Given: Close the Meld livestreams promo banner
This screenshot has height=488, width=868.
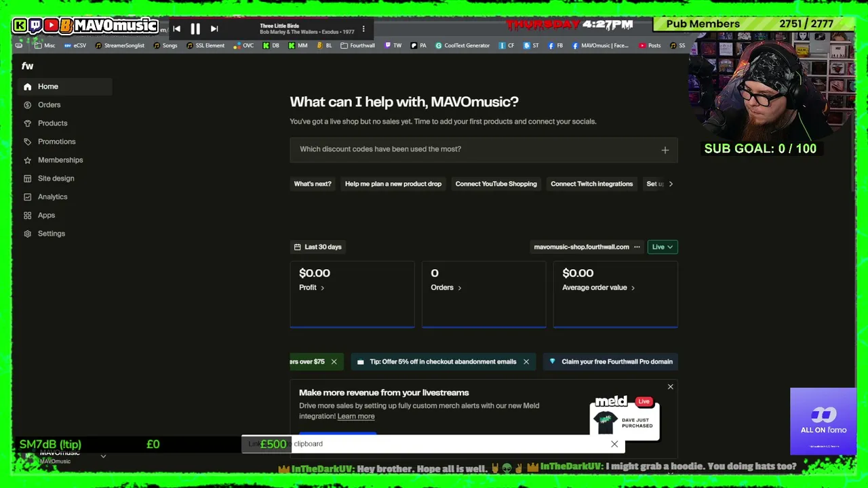Looking at the screenshot, I should tap(671, 387).
